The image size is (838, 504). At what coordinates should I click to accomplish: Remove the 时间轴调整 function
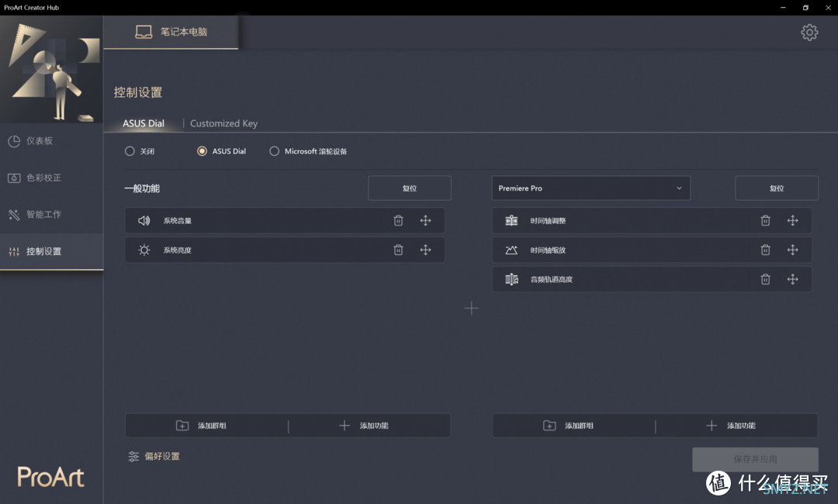tap(765, 220)
